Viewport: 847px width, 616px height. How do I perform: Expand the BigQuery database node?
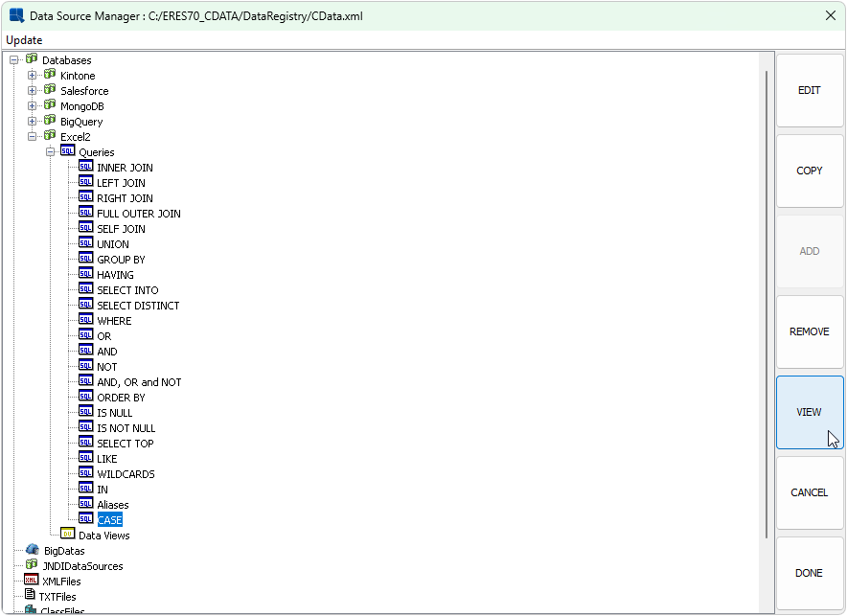click(33, 122)
